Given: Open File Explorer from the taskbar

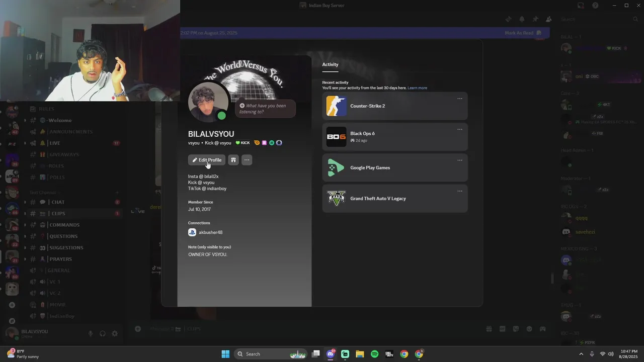Looking at the screenshot, I should (360, 354).
